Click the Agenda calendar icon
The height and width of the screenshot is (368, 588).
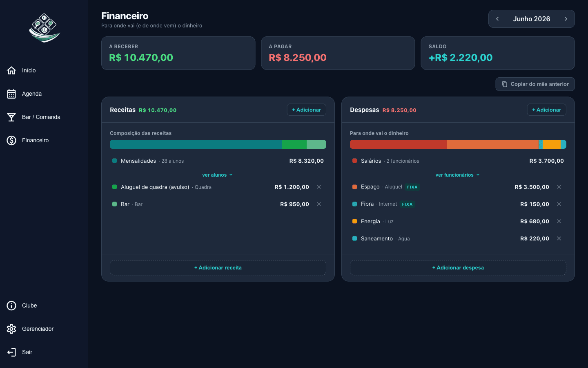tap(11, 94)
